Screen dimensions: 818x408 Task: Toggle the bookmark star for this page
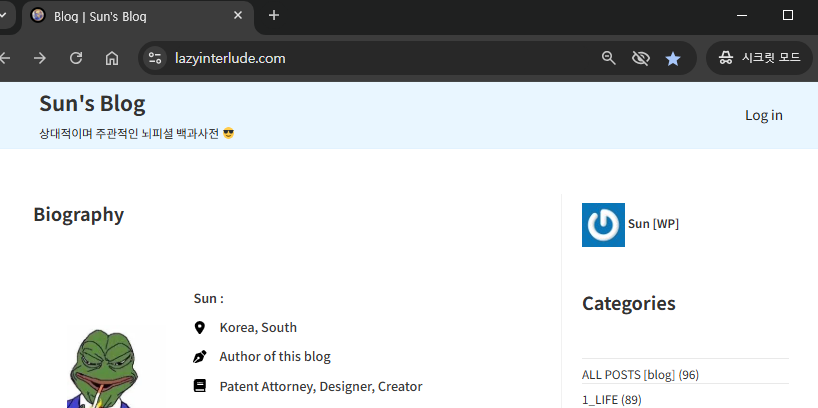click(x=673, y=58)
